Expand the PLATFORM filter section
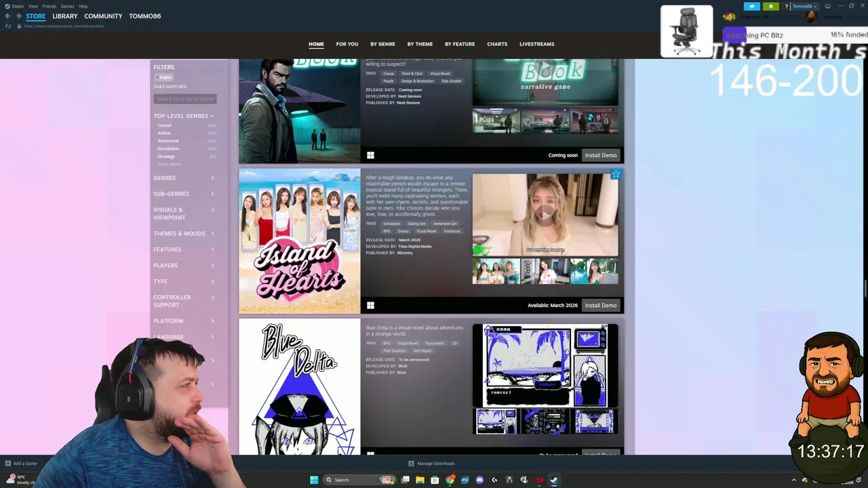 (x=184, y=321)
